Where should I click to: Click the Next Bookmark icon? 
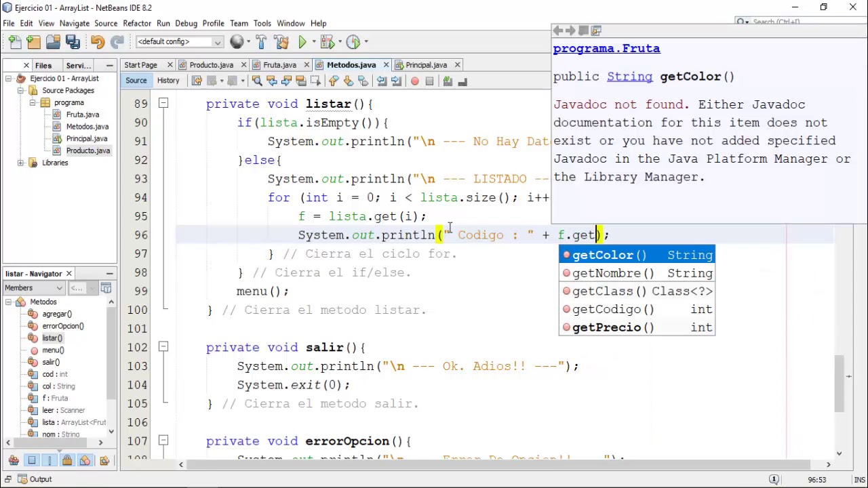[349, 81]
